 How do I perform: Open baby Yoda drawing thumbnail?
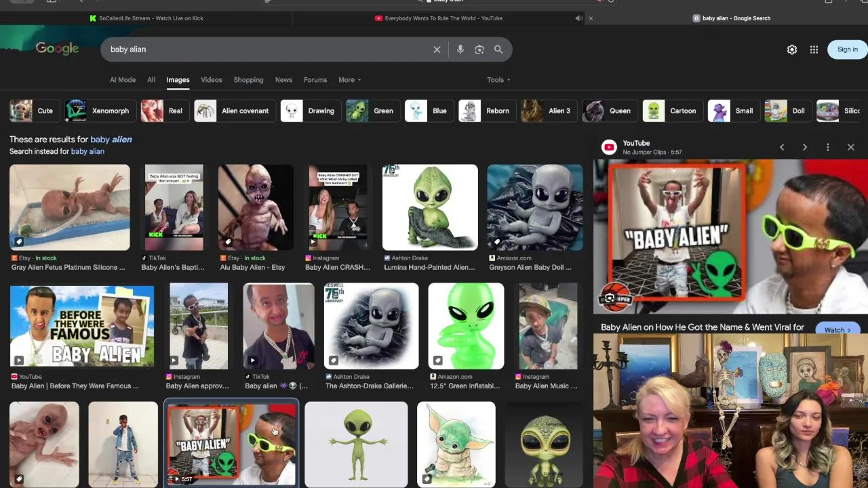[456, 445]
